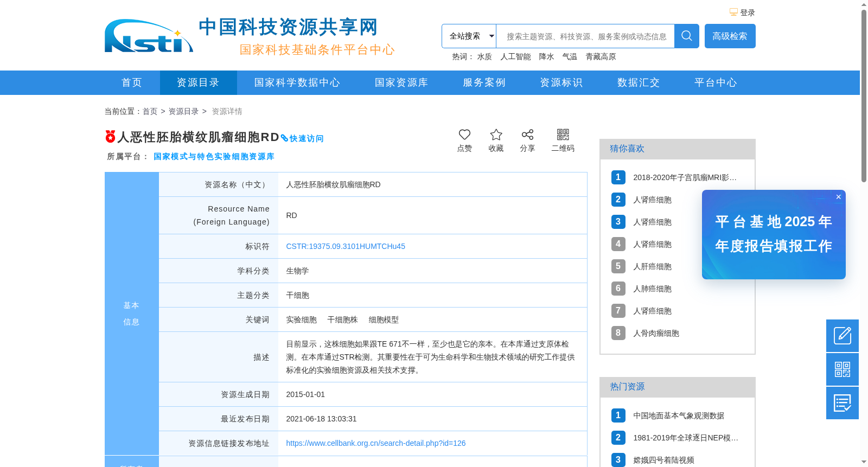Open the 全站搜索 scope dropdown

[x=469, y=36]
